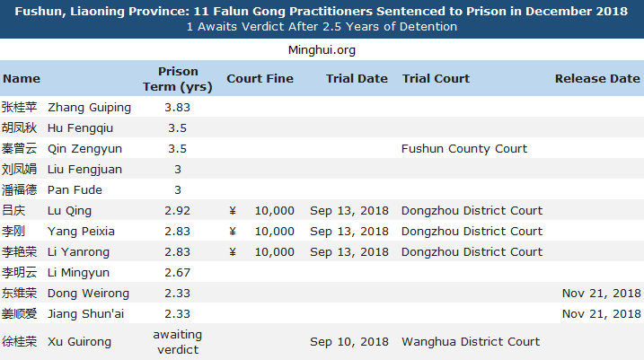This screenshot has height=360, width=644.
Task: Click the main Fushun title heading
Action: click(322, 11)
